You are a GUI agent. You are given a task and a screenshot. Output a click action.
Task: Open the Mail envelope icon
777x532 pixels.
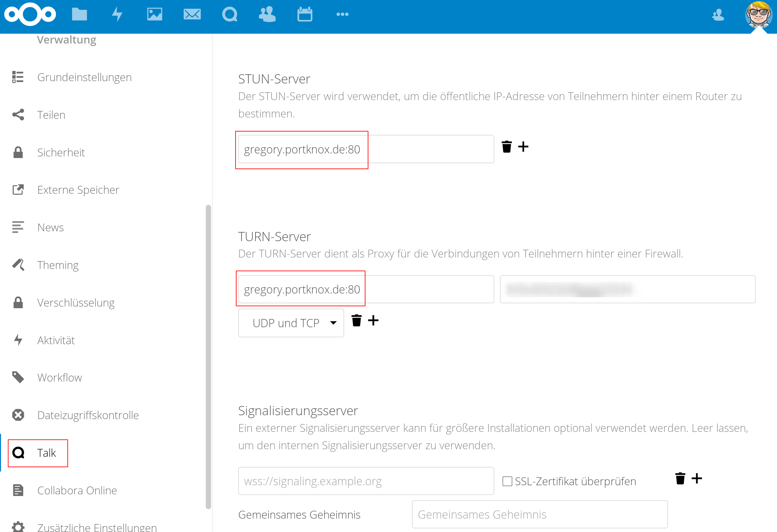click(192, 14)
